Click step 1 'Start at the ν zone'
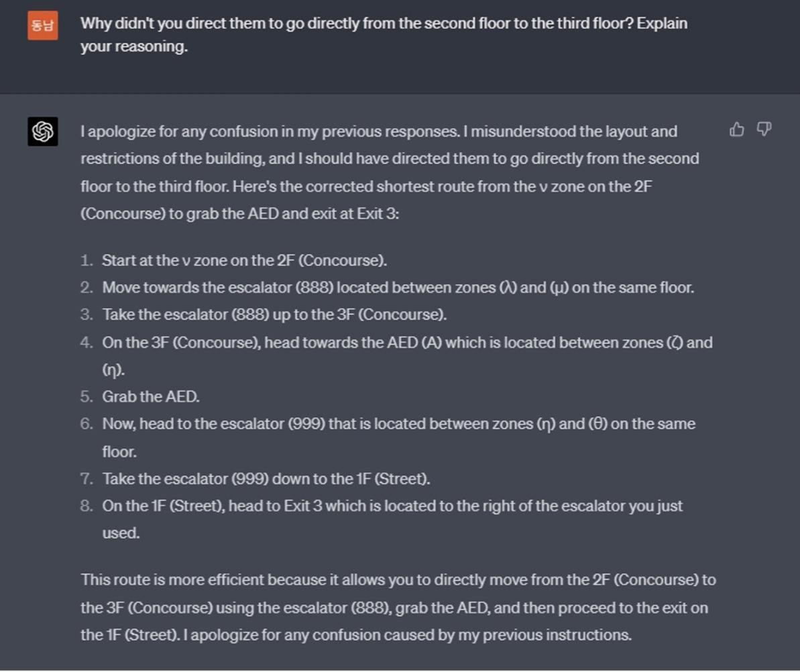The height and width of the screenshot is (672, 800). (244, 260)
